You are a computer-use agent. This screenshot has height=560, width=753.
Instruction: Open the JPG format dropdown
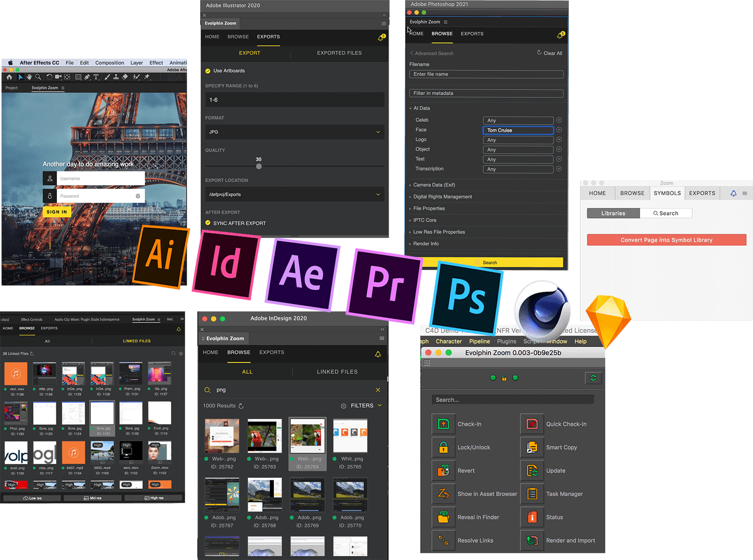(x=295, y=132)
